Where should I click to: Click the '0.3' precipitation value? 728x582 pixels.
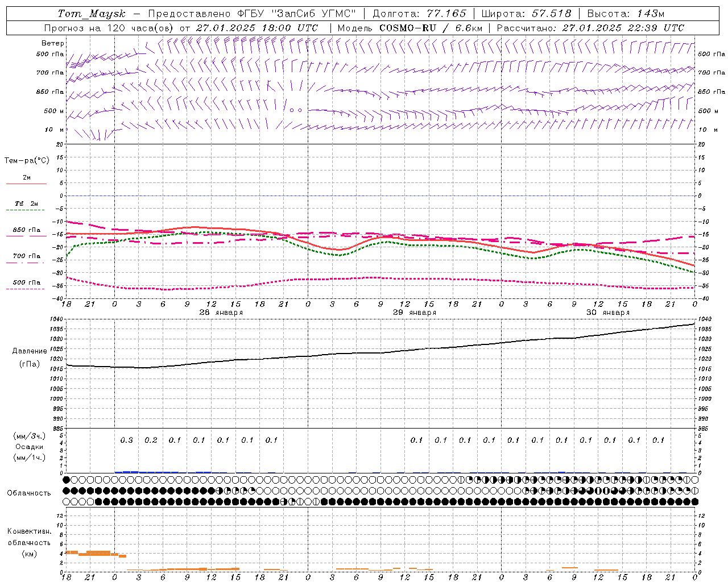pos(126,440)
